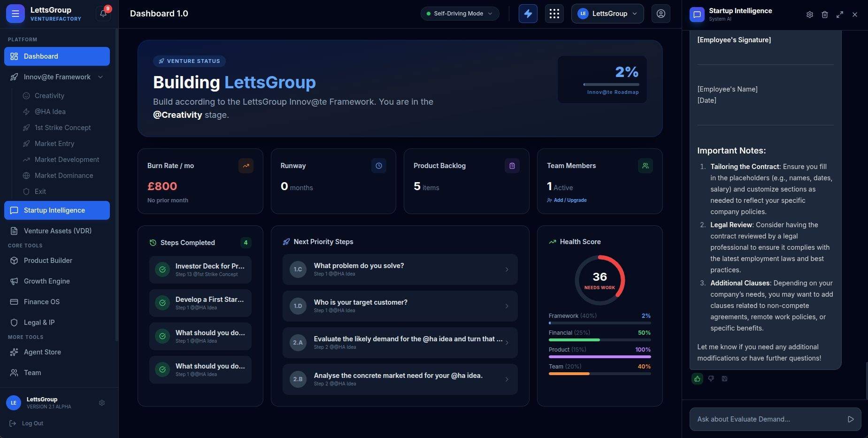This screenshot has height=438, width=868.
Task: Give a thumbs down to the AI response
Action: click(711, 379)
